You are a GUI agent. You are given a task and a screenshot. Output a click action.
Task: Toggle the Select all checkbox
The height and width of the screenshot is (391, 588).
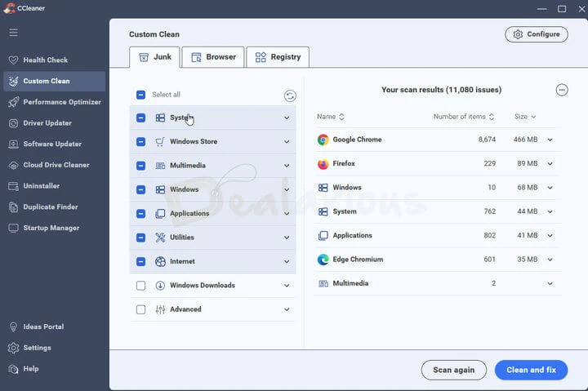(x=141, y=95)
